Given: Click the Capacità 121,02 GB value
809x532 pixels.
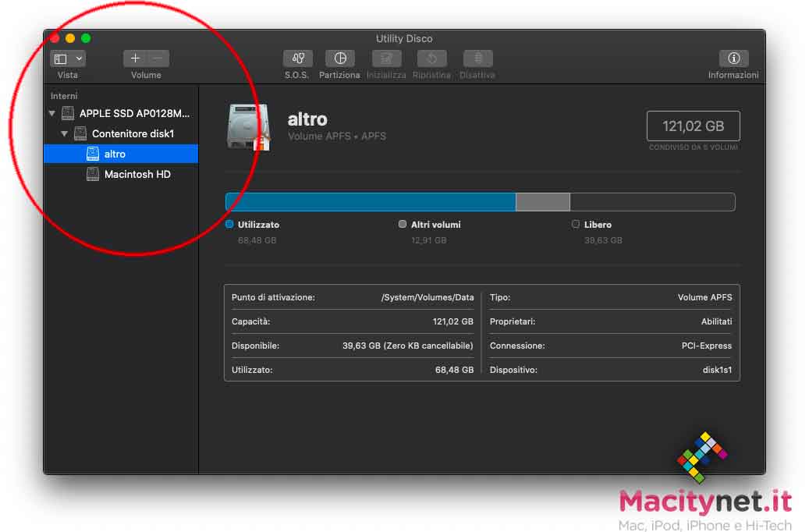Looking at the screenshot, I should click(x=453, y=321).
